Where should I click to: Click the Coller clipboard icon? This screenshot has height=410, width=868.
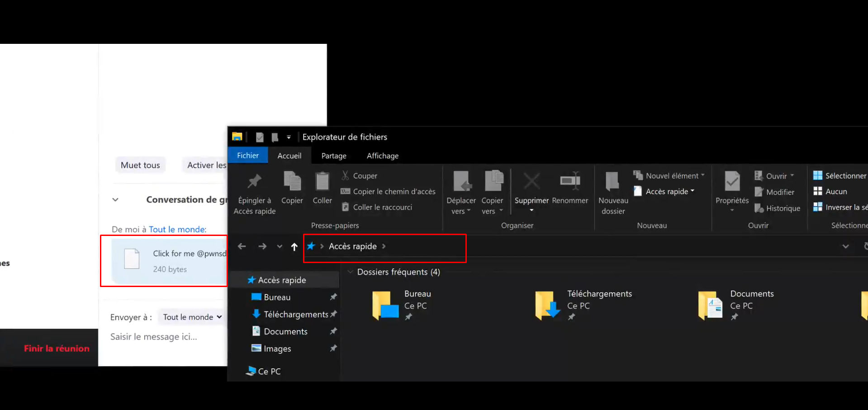pyautogui.click(x=322, y=182)
